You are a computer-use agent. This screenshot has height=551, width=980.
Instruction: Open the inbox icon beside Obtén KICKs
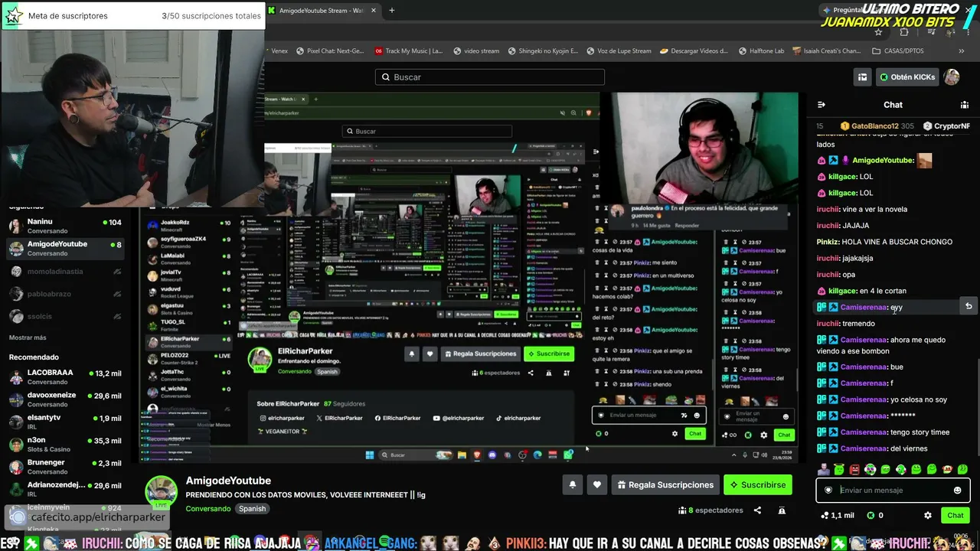862,77
